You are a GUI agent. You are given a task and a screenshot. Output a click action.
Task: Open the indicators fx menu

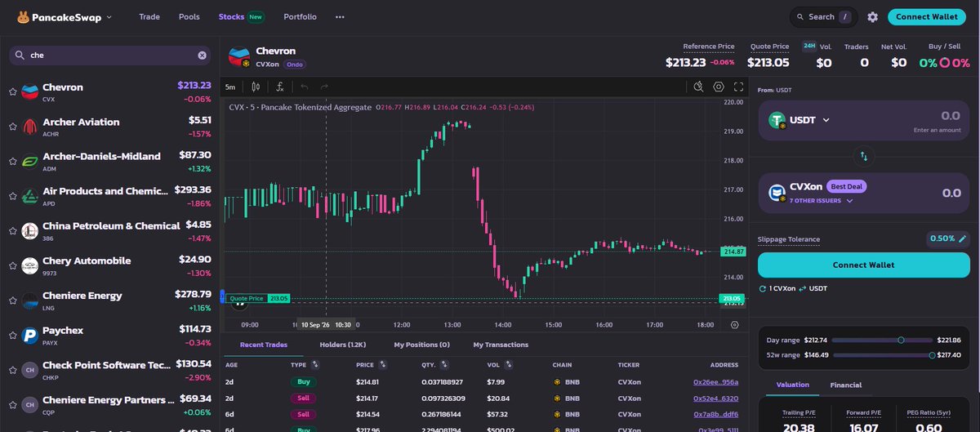pyautogui.click(x=280, y=87)
